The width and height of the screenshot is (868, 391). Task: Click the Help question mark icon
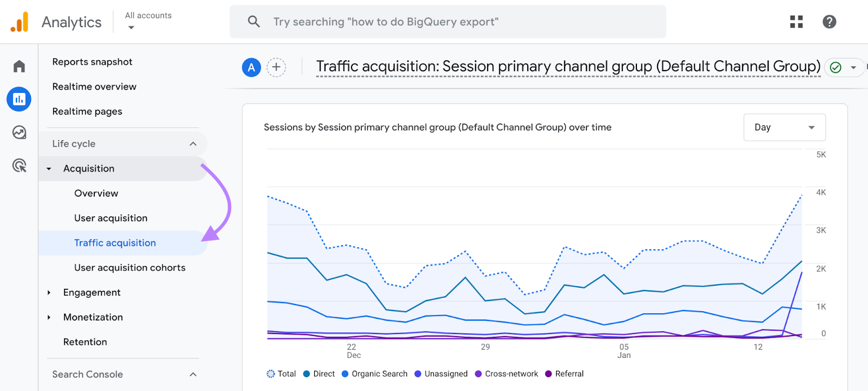click(829, 22)
